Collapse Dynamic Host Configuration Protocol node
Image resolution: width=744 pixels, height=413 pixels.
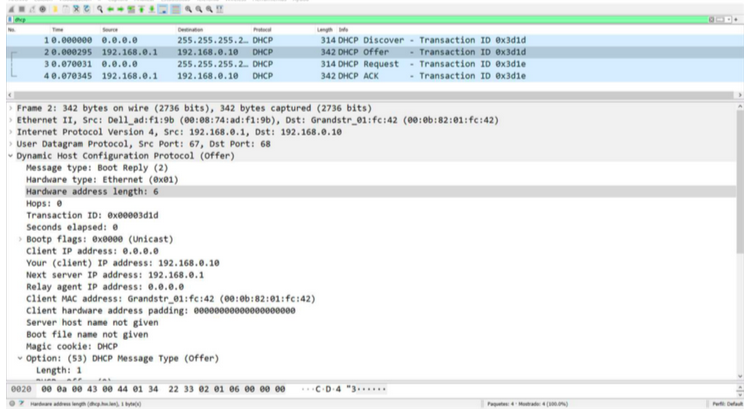click(10, 156)
